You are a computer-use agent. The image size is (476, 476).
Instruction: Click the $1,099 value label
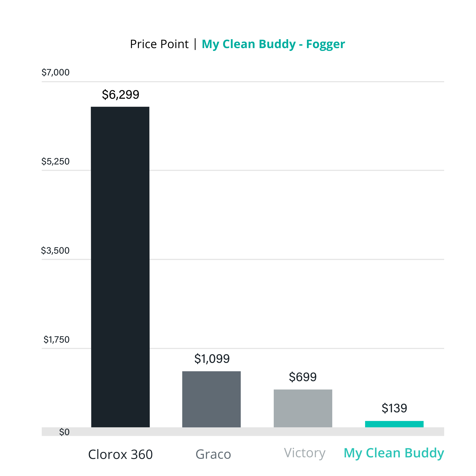[212, 359]
